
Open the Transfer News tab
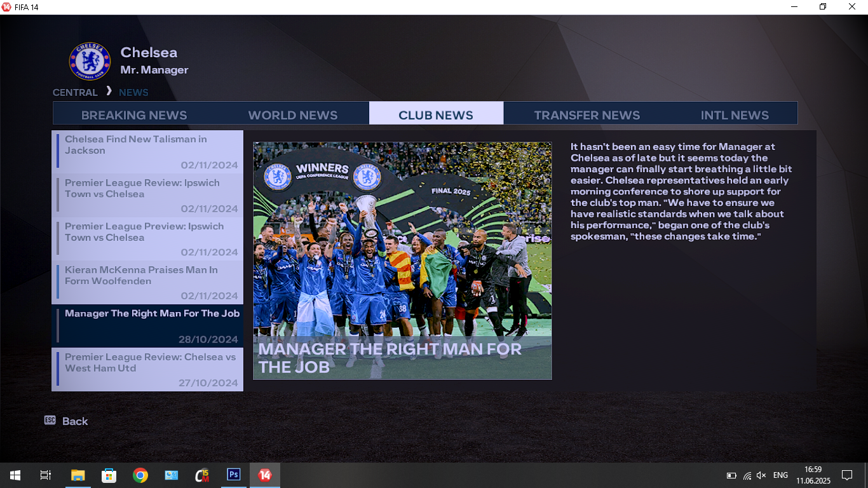point(587,115)
